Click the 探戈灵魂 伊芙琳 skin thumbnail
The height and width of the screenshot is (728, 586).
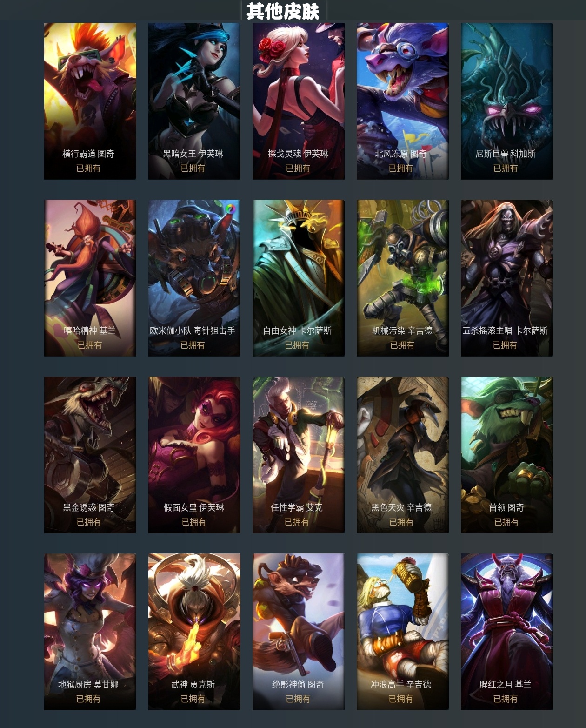(x=299, y=101)
